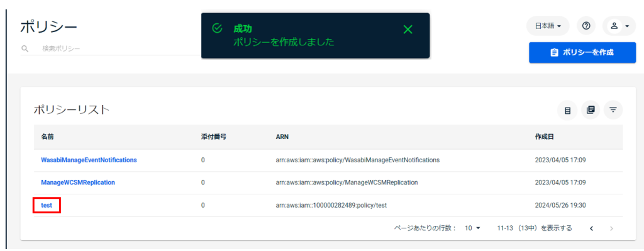Click the ポリシーを作成 button
Screen dimensions: 644x251
pyautogui.click(x=582, y=52)
